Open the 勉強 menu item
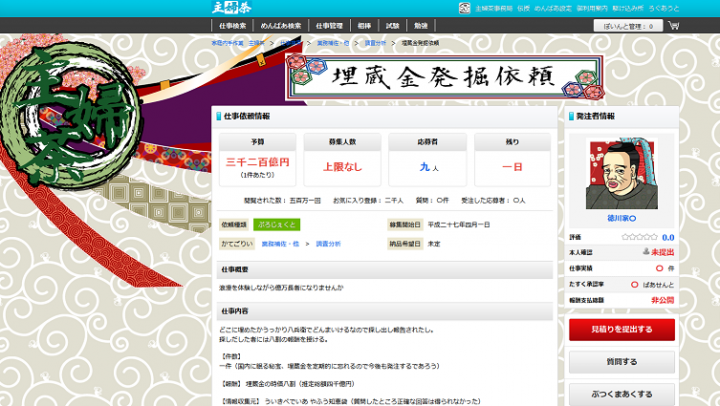This screenshot has height=406, width=720. pos(421,26)
